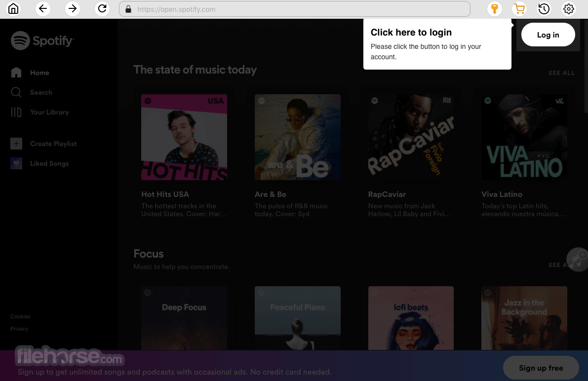
Task: Click the Spotify logo in sidebar
Action: click(42, 40)
